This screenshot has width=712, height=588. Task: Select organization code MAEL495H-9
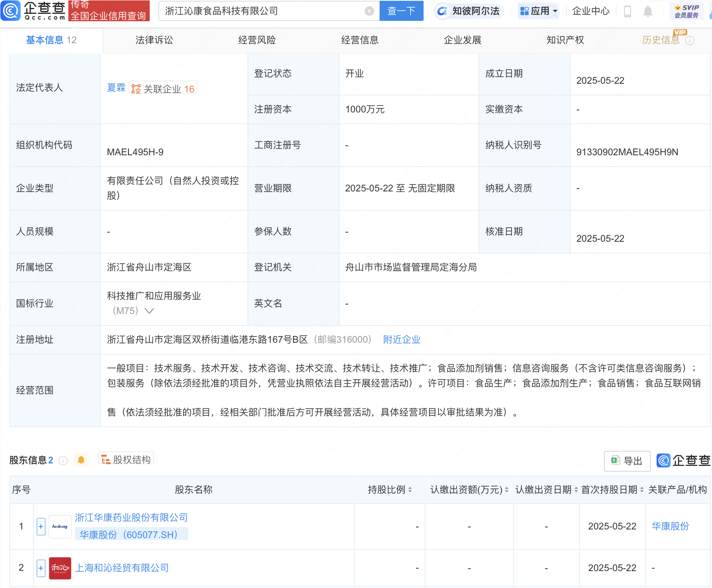pos(135,152)
